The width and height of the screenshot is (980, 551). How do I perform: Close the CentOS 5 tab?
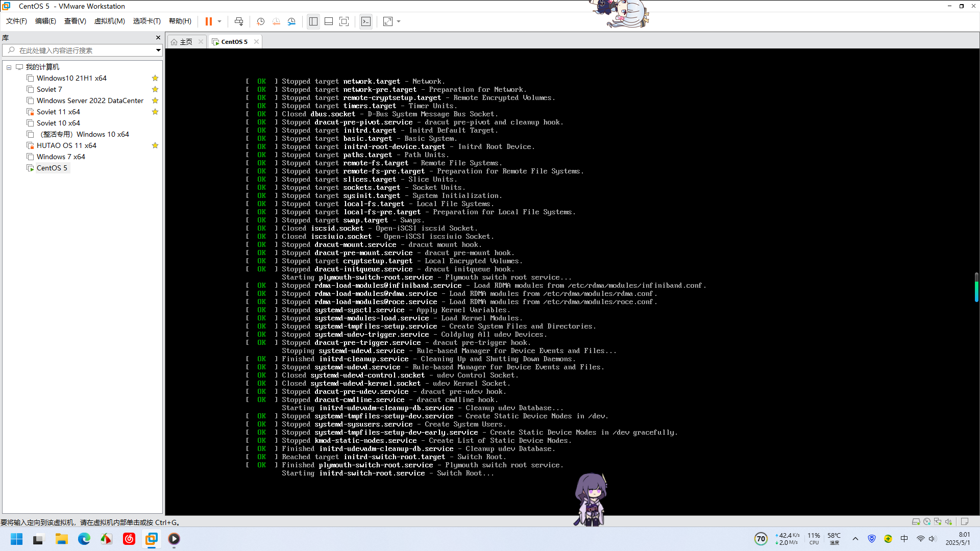click(256, 42)
